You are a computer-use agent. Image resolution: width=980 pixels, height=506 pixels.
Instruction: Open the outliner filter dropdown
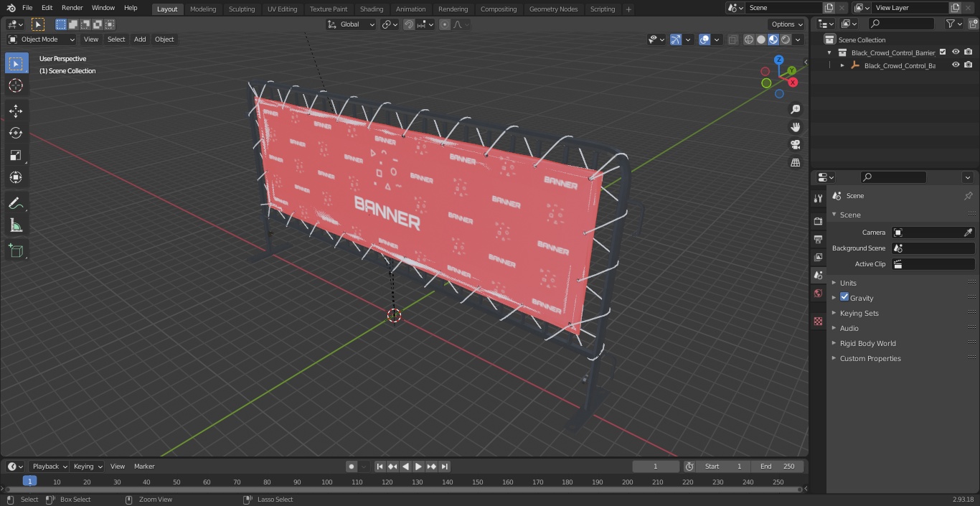tap(954, 24)
